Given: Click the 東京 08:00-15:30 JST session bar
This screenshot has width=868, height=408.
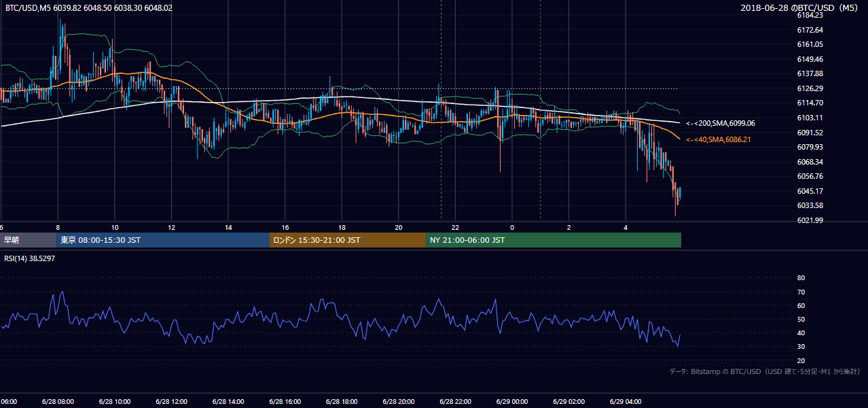Looking at the screenshot, I should [163, 240].
